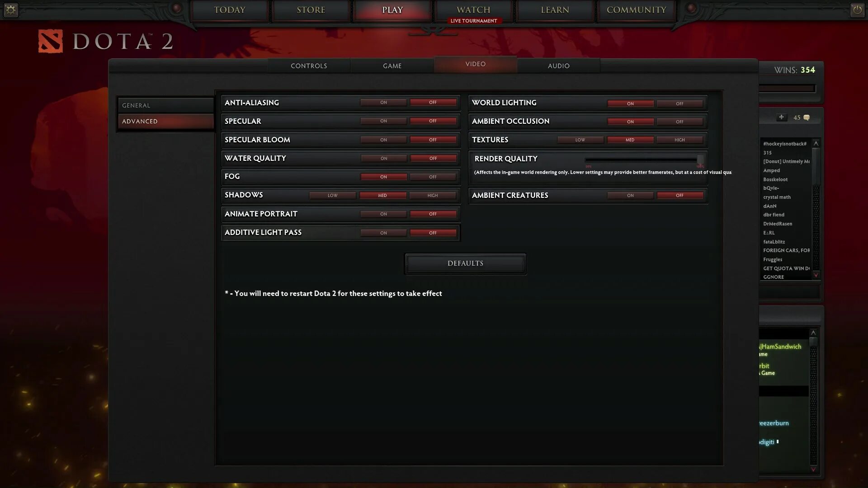Open the Live Tournament link
Viewport: 868px width, 488px height.
474,21
